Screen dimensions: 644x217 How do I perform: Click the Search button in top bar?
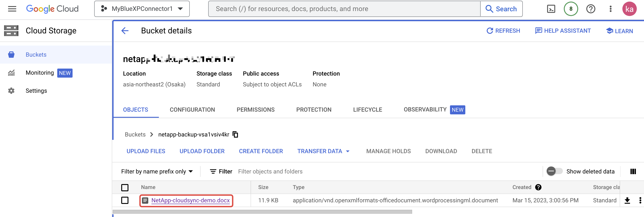(501, 9)
